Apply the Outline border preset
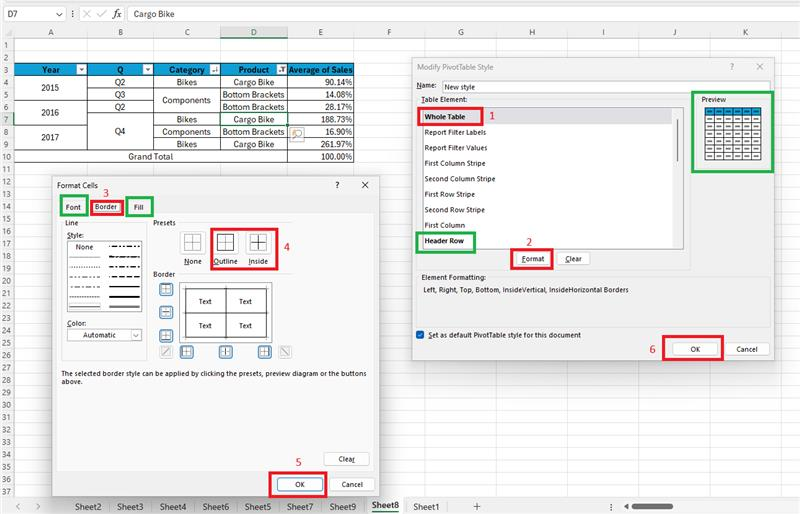 [x=226, y=242]
